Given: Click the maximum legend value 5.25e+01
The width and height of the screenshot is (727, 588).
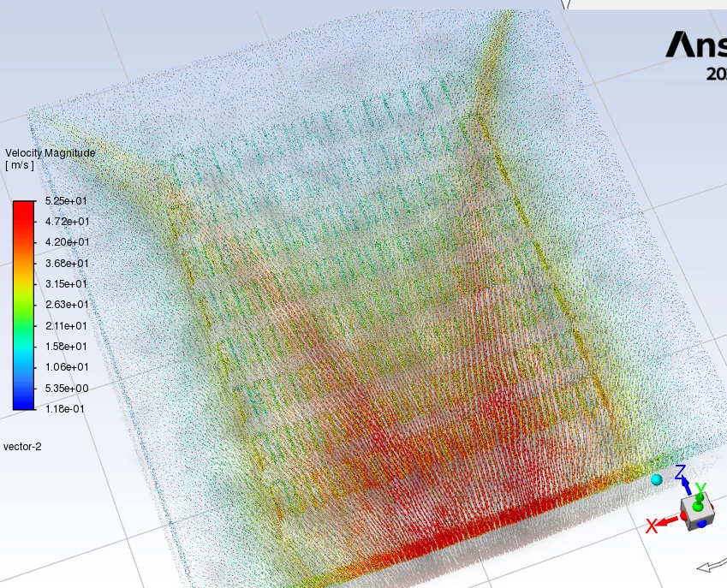Looking at the screenshot, I should pyautogui.click(x=66, y=200).
